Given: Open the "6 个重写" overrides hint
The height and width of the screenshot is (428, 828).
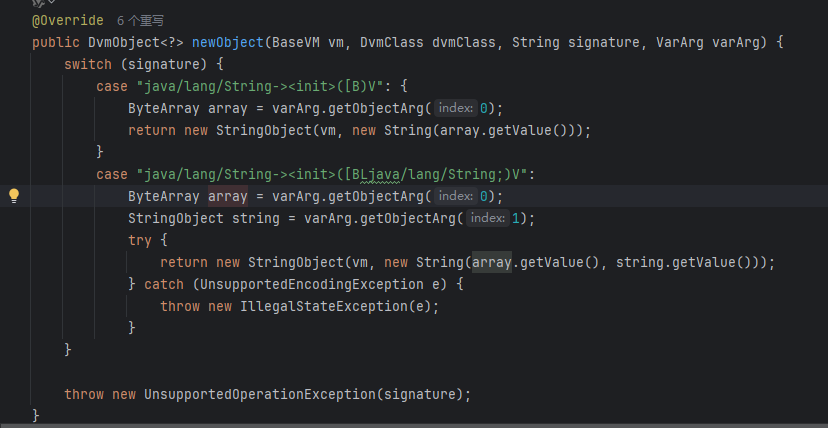Looking at the screenshot, I should pos(140,20).
